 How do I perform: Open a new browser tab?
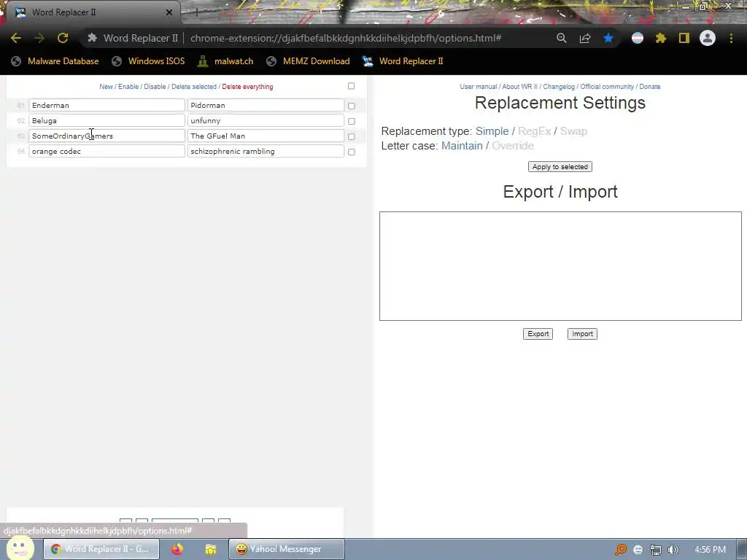(196, 12)
